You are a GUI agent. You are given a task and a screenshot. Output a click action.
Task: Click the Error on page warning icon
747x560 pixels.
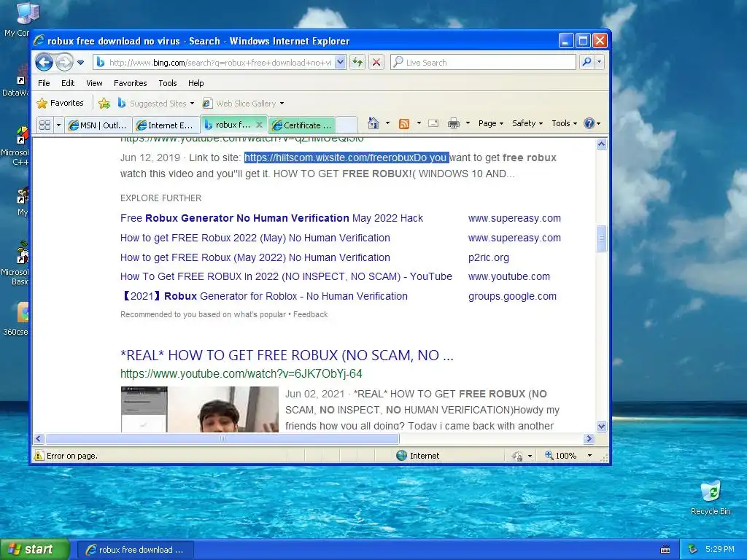39,456
